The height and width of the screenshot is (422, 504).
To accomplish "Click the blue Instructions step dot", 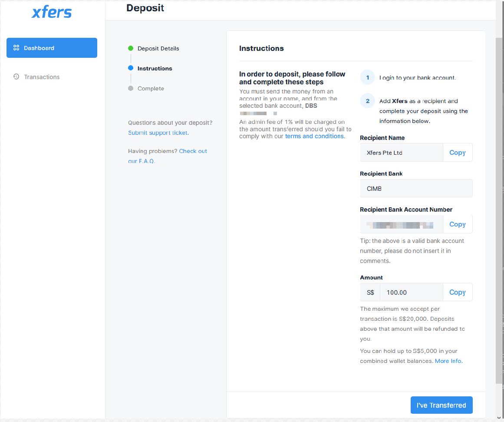I will (x=131, y=68).
